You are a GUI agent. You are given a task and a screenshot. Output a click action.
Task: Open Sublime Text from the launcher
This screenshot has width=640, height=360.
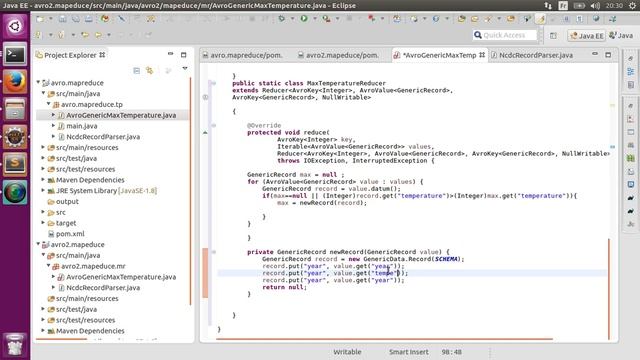(x=15, y=164)
